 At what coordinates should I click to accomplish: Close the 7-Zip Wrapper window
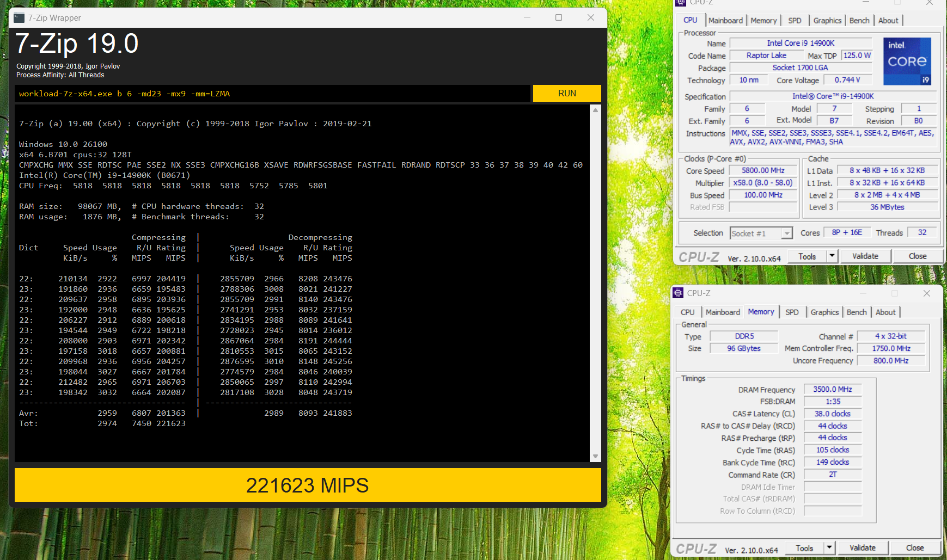pyautogui.click(x=591, y=17)
